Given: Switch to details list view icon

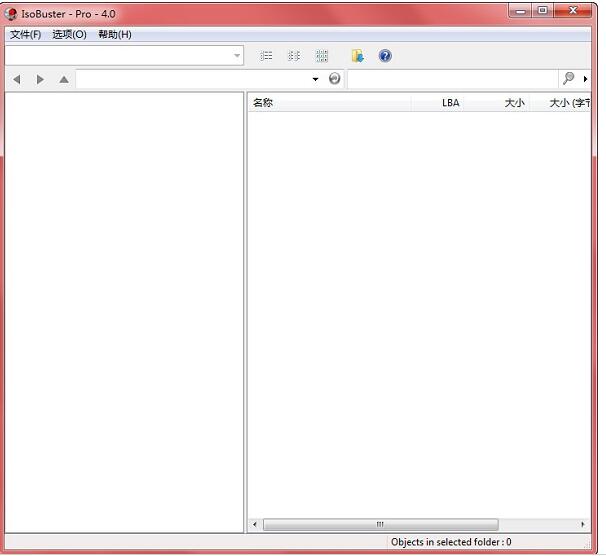Looking at the screenshot, I should pyautogui.click(x=266, y=56).
